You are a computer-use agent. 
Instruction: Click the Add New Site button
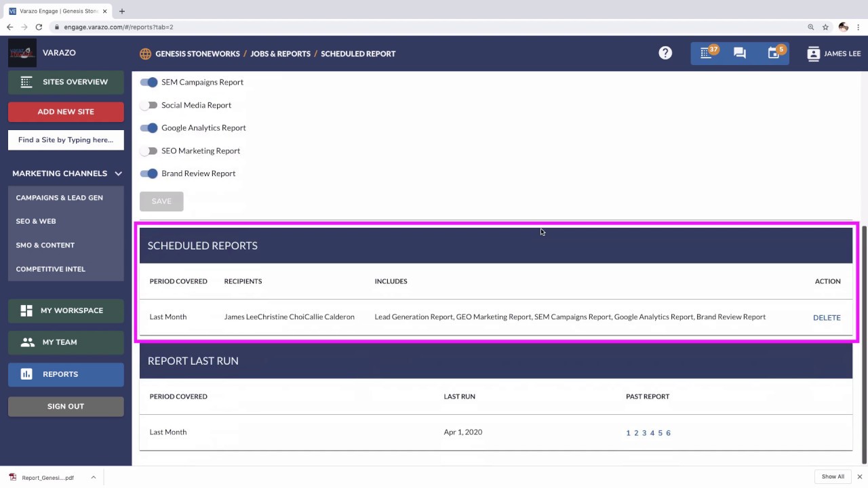[x=66, y=112]
